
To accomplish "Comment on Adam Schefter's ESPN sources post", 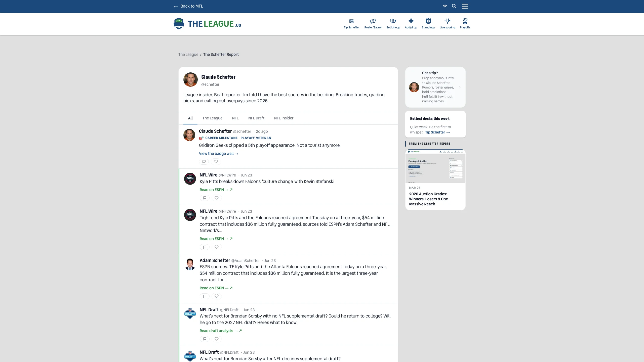I will (x=205, y=296).
